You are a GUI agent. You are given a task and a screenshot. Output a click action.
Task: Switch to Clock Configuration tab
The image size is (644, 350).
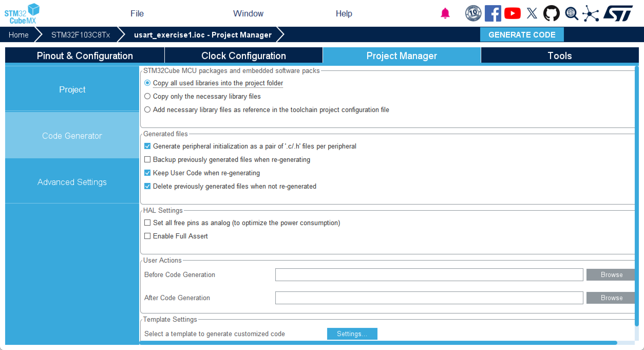[243, 56]
